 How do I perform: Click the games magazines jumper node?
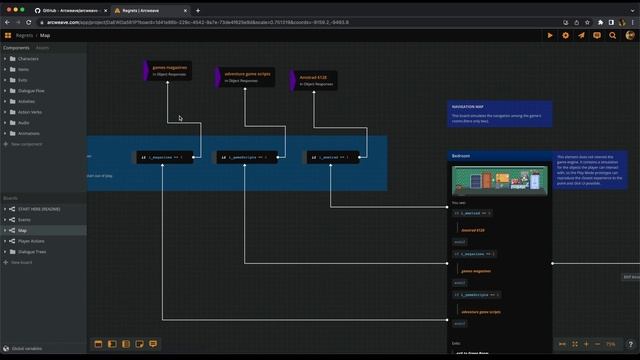coord(167,71)
